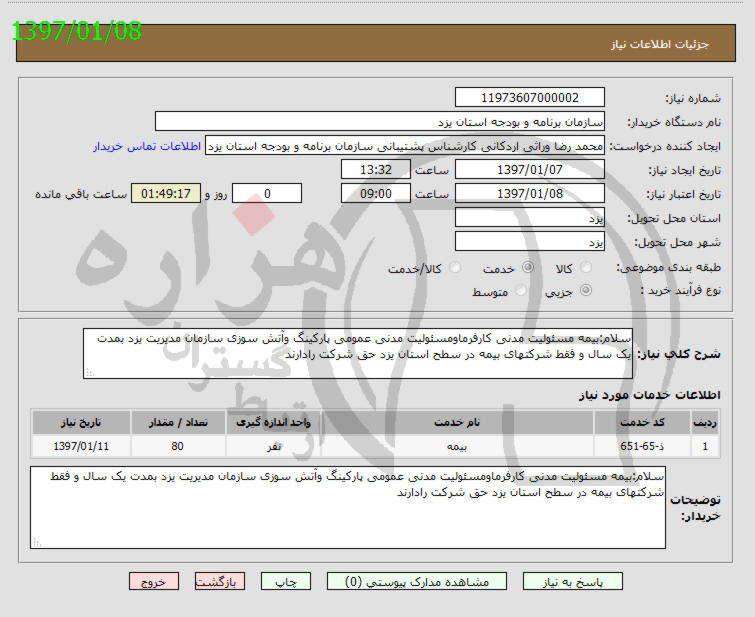Viewport: 755px width, 617px height.
Task: Click the validity time field 09:00
Action: 376,194
